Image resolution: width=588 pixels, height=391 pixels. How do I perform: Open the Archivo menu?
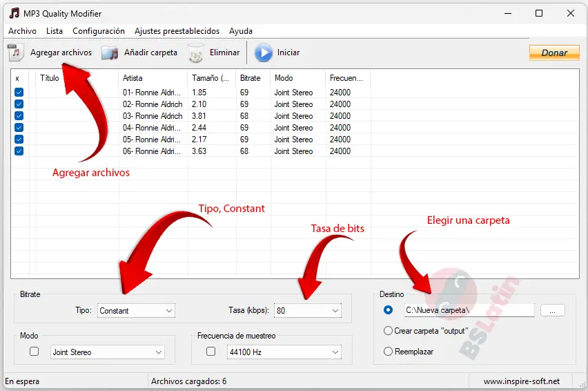pos(23,31)
